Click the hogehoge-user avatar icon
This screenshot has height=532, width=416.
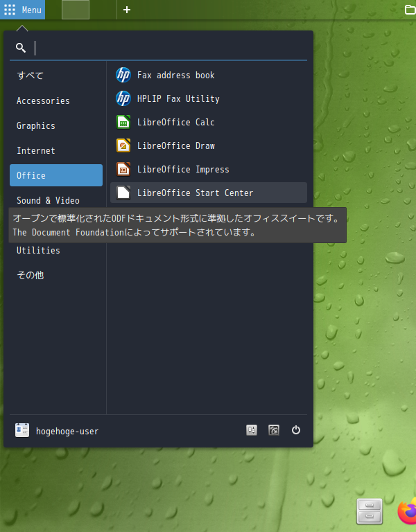[x=22, y=430]
